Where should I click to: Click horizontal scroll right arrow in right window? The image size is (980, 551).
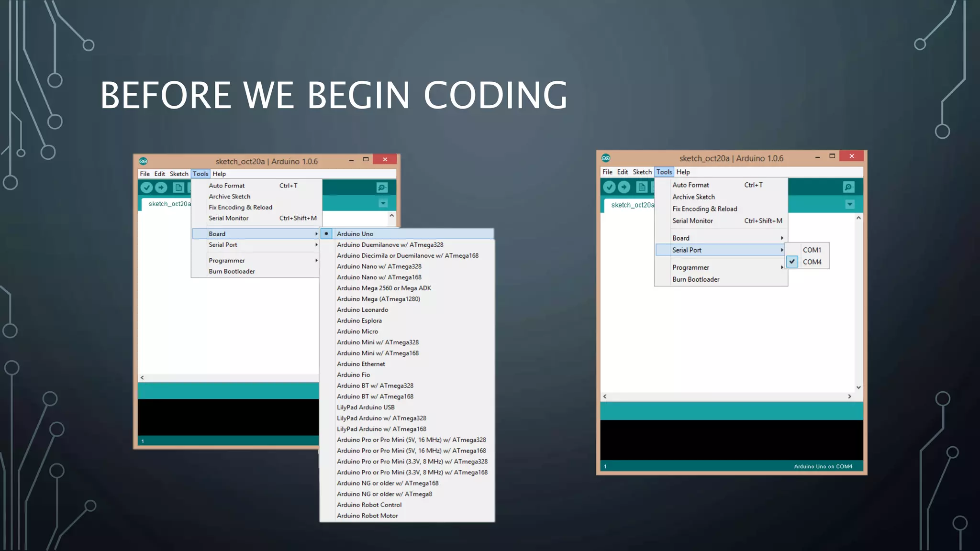tap(849, 397)
